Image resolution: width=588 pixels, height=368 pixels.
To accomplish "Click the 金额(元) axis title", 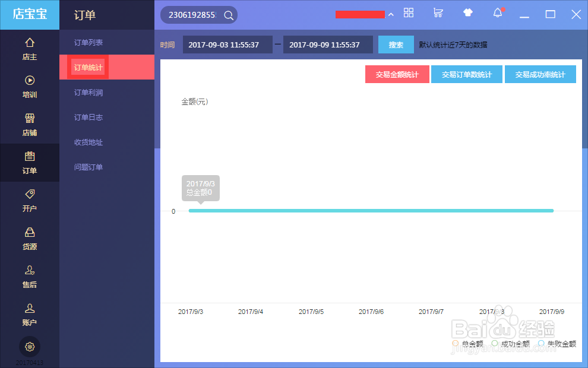I will (195, 101).
